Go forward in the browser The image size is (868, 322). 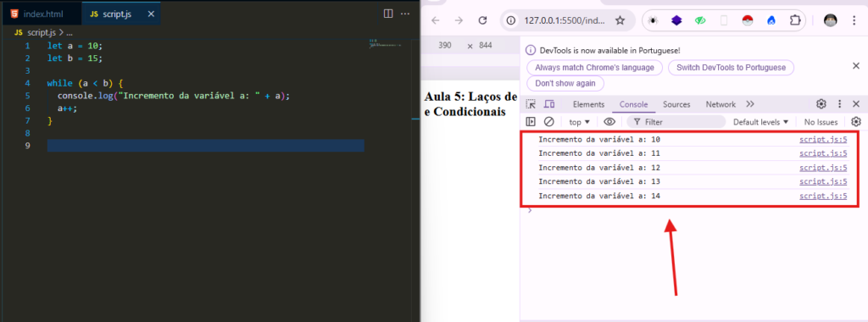pos(459,20)
